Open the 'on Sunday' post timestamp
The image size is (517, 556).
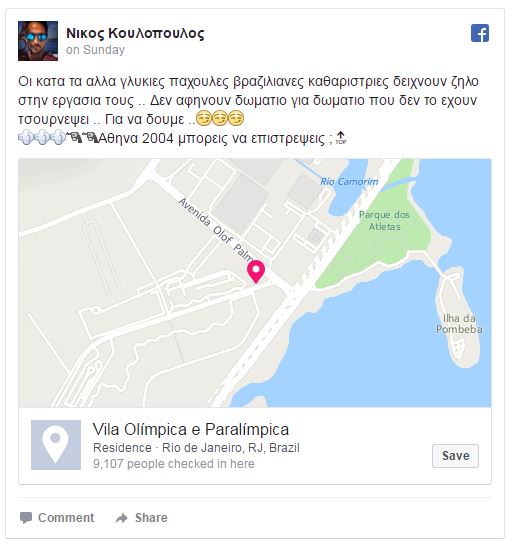click(x=95, y=50)
